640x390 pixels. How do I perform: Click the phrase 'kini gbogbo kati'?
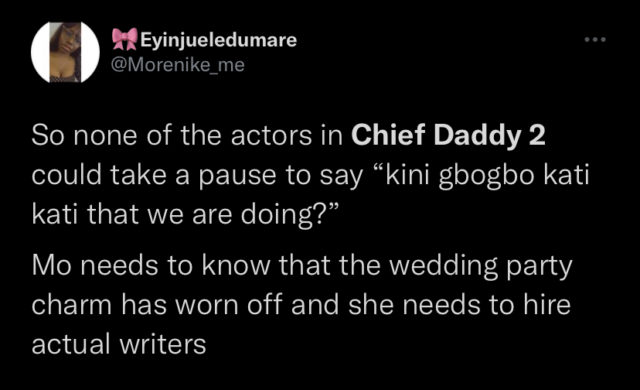point(487,175)
